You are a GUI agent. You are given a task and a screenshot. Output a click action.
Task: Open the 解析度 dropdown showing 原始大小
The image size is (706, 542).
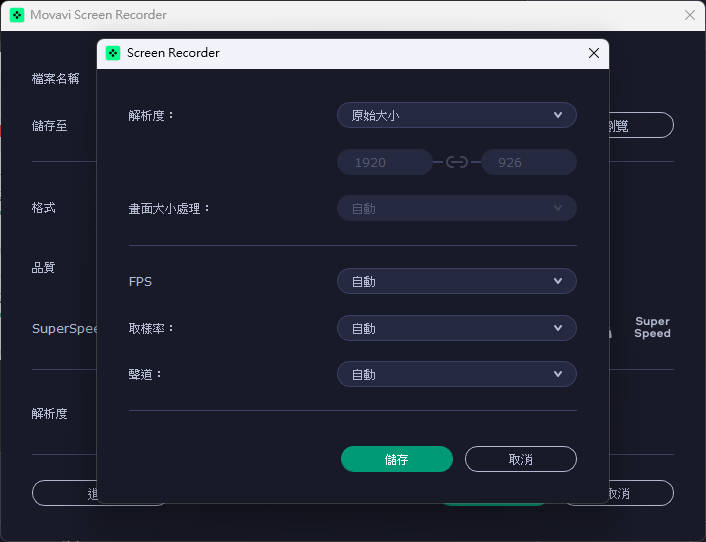click(x=457, y=115)
